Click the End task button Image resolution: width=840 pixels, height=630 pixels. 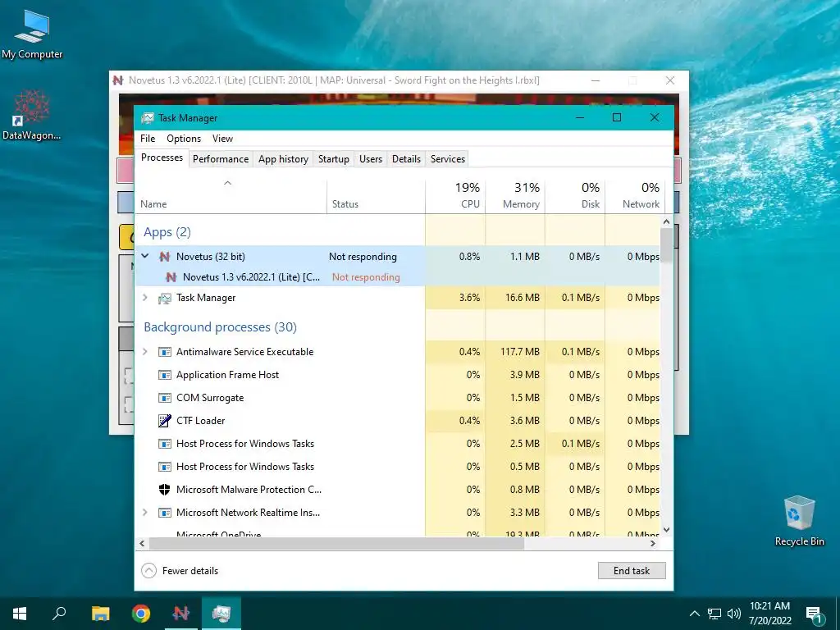point(632,571)
